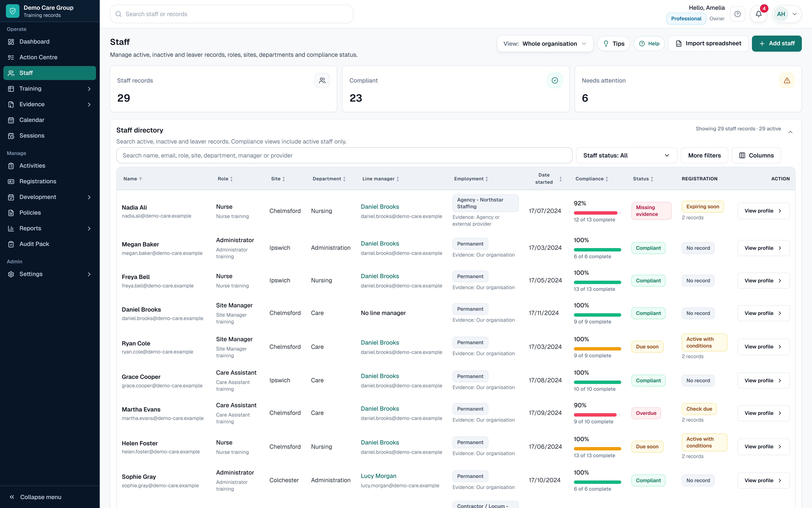Open the Columns chooser
The height and width of the screenshot is (508, 812).
756,155
